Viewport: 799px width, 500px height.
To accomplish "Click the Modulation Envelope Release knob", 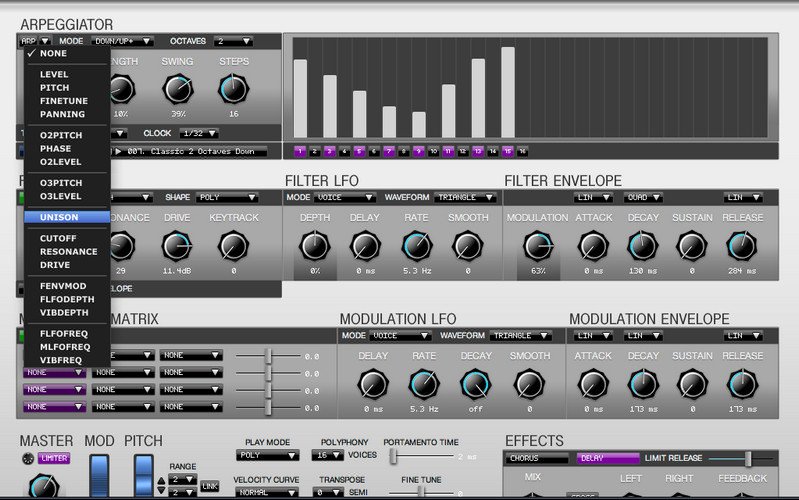I will point(742,384).
